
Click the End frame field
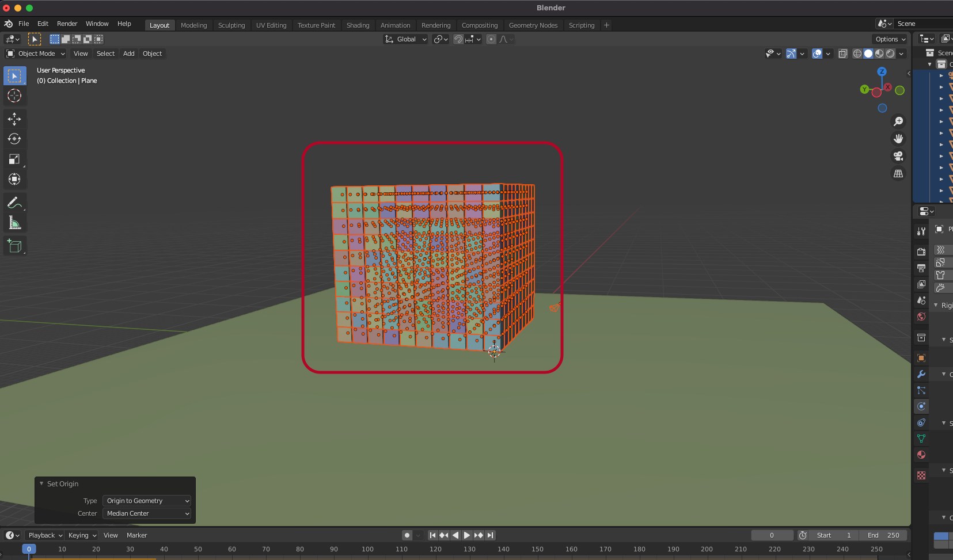(883, 535)
